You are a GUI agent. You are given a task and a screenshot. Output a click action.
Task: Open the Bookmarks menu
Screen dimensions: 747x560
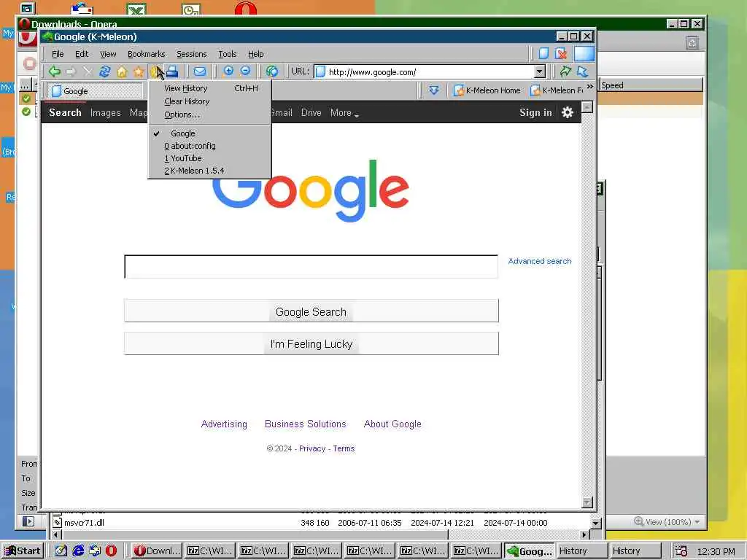pos(146,54)
